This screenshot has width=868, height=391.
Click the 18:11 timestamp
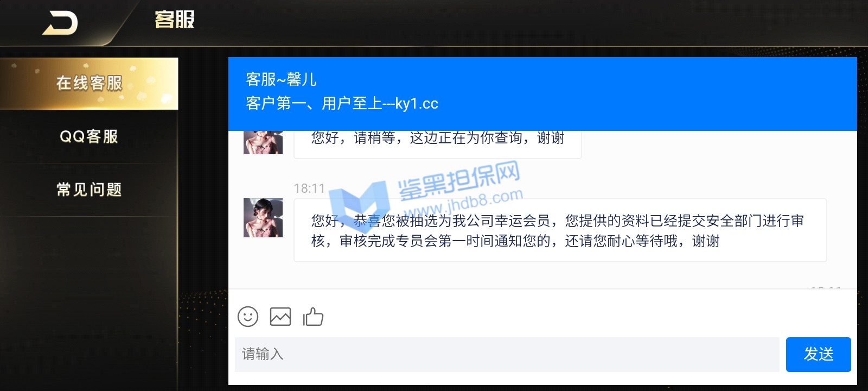pos(309,188)
